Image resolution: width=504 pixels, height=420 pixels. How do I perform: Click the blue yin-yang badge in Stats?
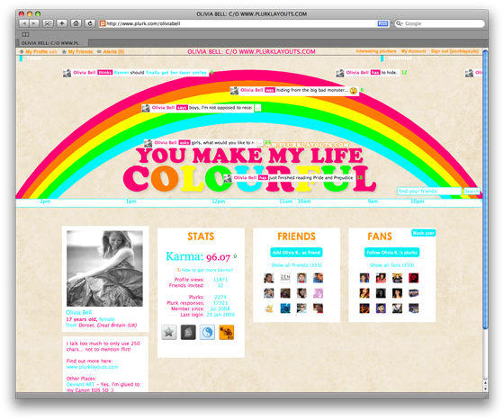[x=207, y=332]
